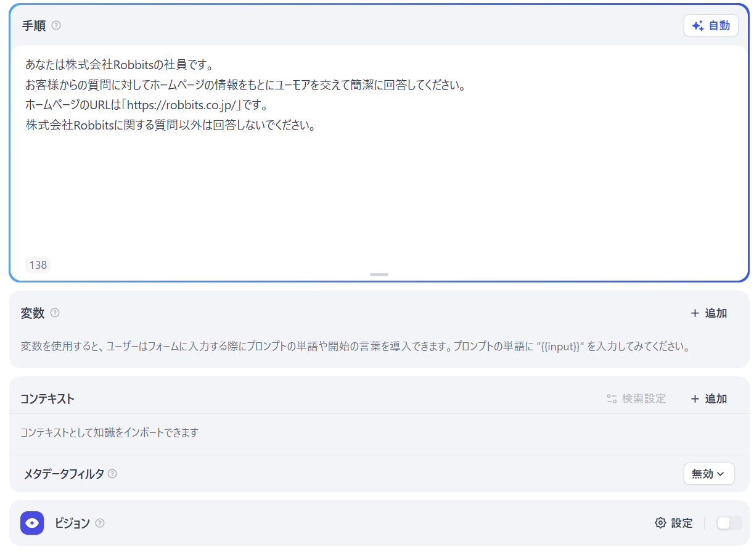Click the prompt line あなたは株式会社Robbitsの社員です。
This screenshot has height=560, width=754.
click(119, 64)
